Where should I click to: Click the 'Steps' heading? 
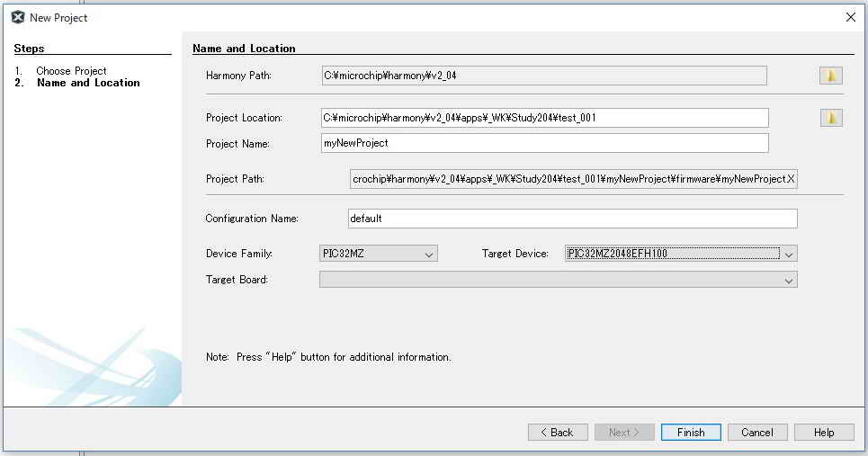(x=29, y=49)
